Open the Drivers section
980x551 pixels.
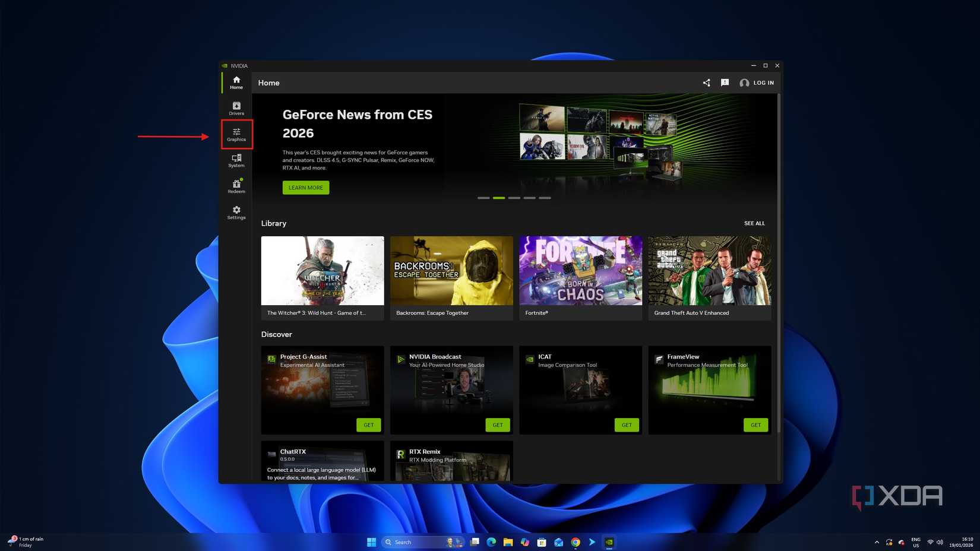pos(236,109)
